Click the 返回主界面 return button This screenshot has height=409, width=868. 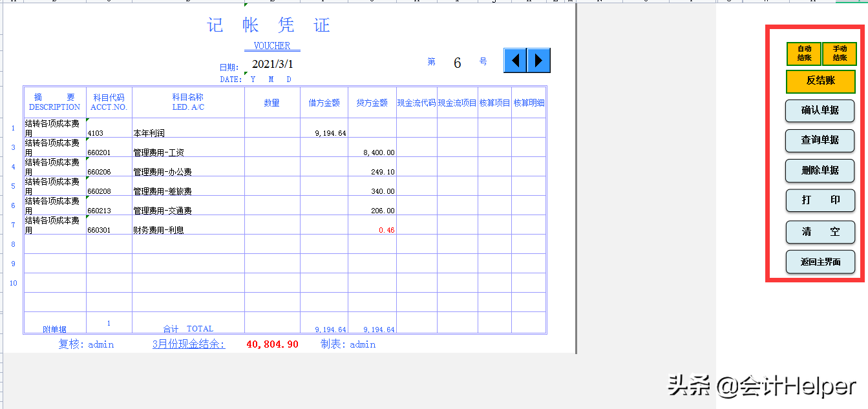820,262
